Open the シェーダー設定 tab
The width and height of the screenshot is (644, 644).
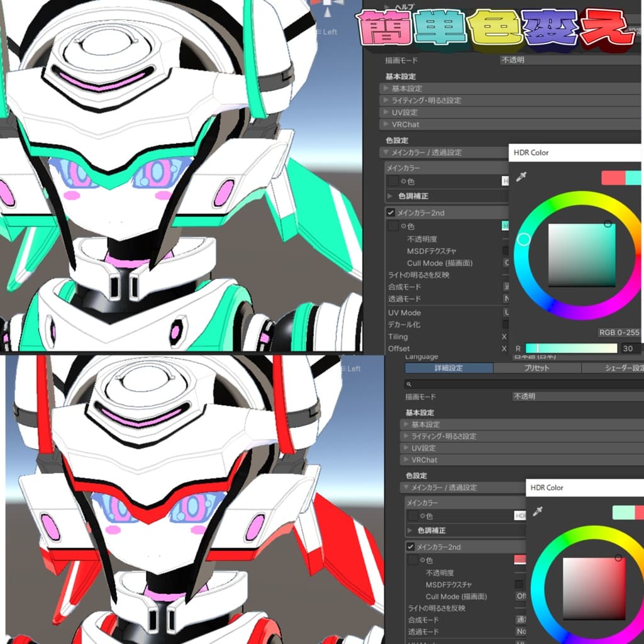tap(613, 369)
